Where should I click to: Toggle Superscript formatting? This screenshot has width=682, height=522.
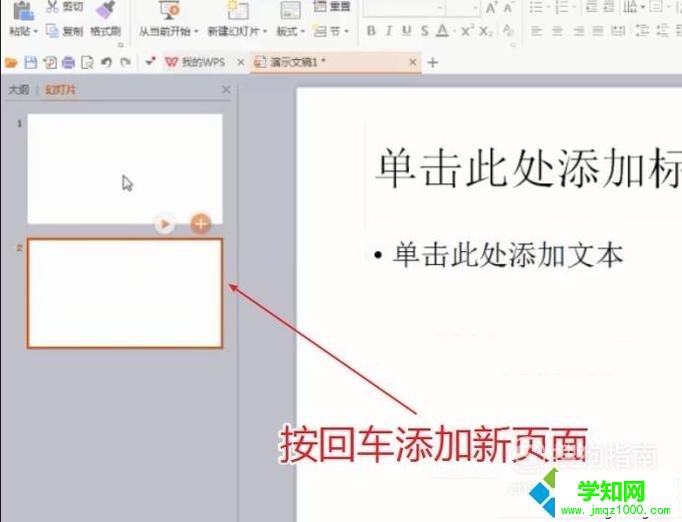click(x=467, y=30)
